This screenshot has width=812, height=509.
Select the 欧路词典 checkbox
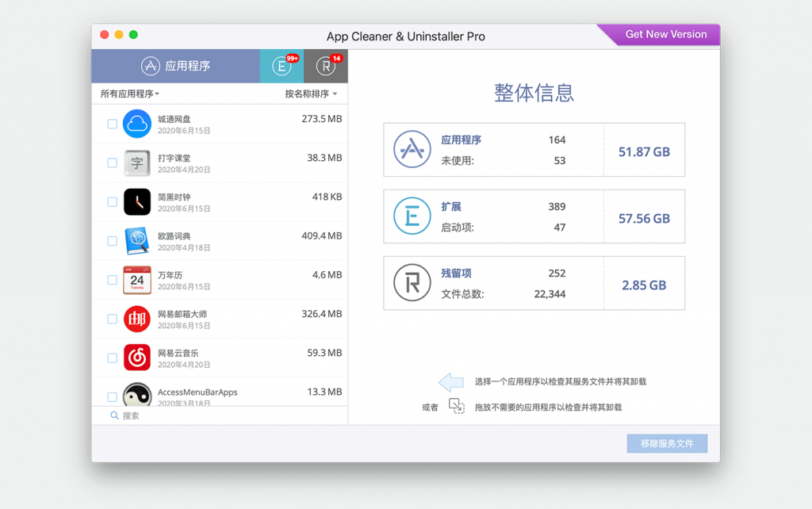click(x=112, y=241)
